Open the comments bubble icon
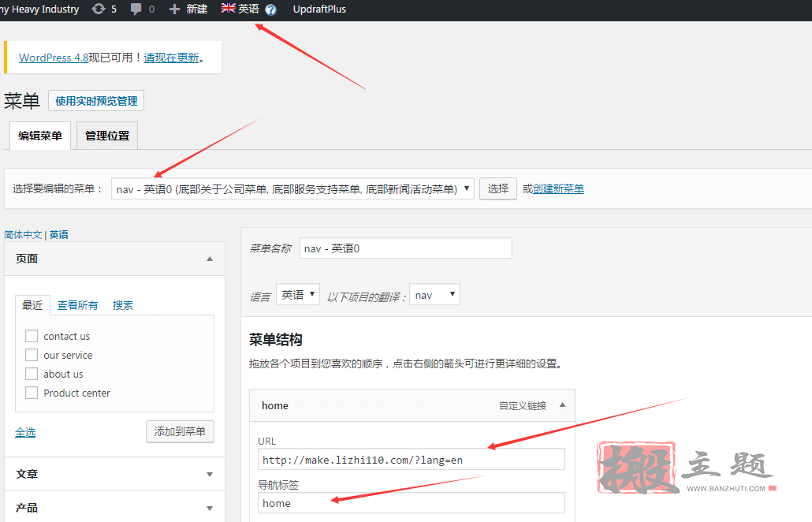This screenshot has height=522, width=812. (x=136, y=9)
